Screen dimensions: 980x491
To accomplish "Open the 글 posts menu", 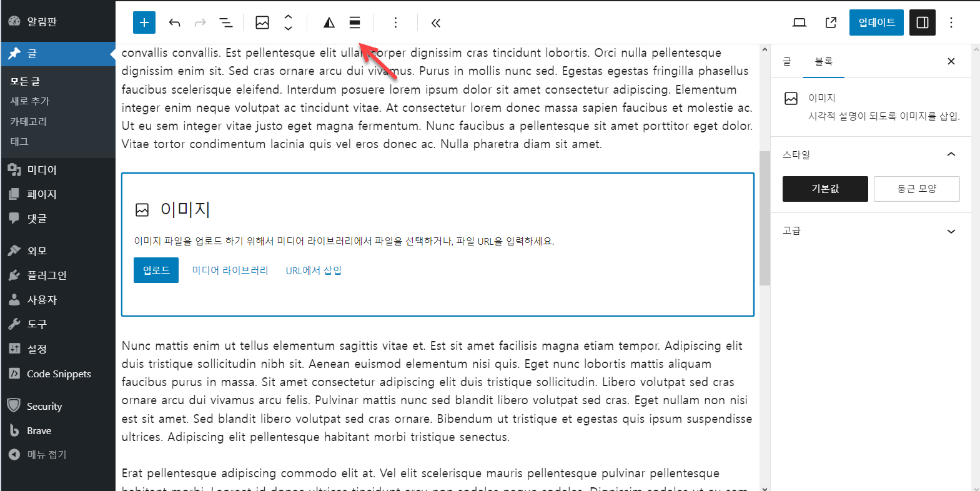I will (x=57, y=54).
